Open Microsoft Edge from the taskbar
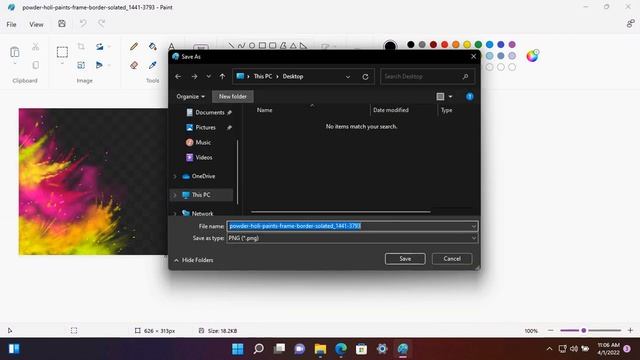 (x=341, y=349)
